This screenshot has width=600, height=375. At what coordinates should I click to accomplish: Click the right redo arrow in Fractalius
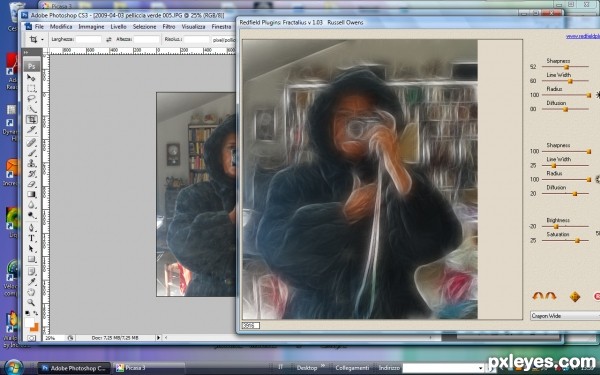551,296
